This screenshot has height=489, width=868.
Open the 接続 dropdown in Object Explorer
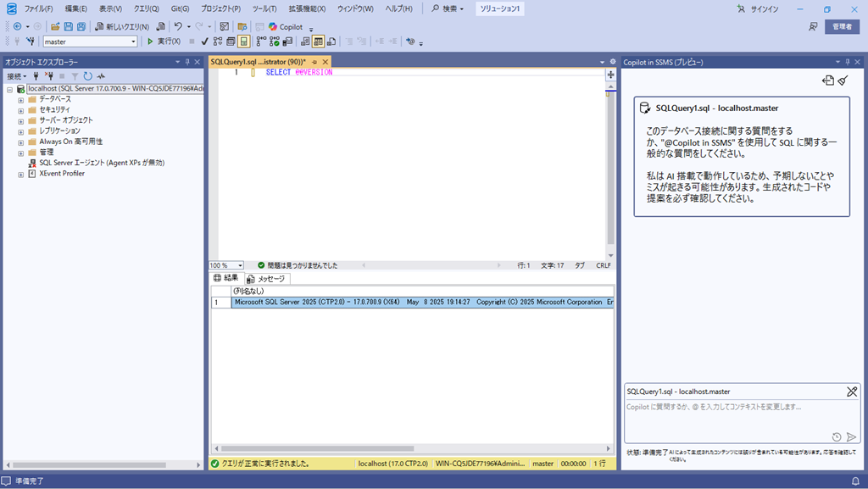pyautogui.click(x=17, y=76)
